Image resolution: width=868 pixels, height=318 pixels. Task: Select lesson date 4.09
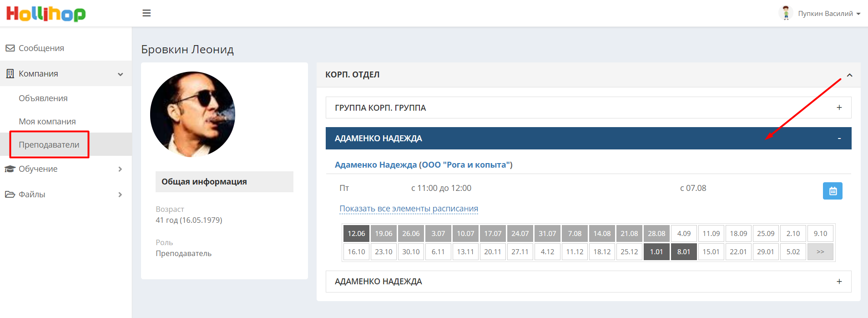pyautogui.click(x=684, y=234)
